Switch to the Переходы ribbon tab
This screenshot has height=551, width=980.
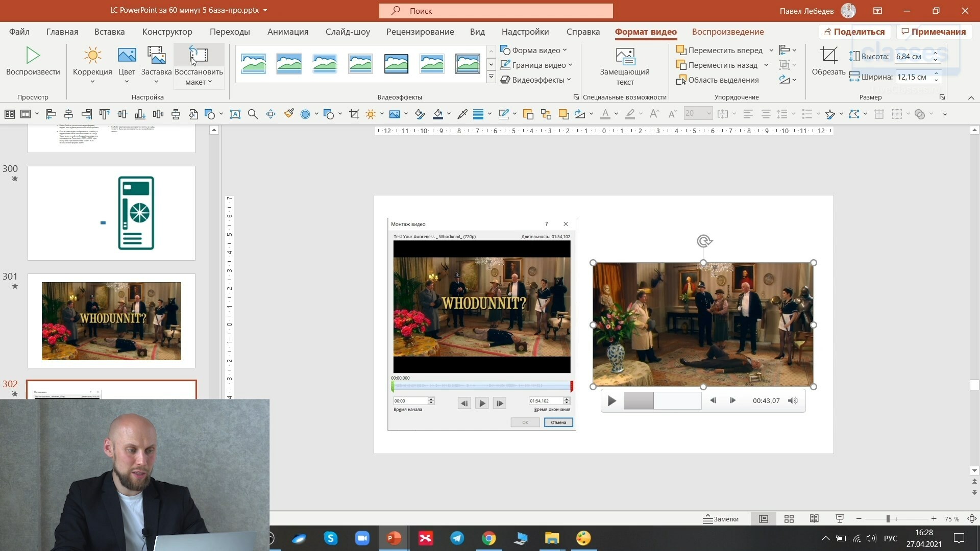(x=230, y=32)
